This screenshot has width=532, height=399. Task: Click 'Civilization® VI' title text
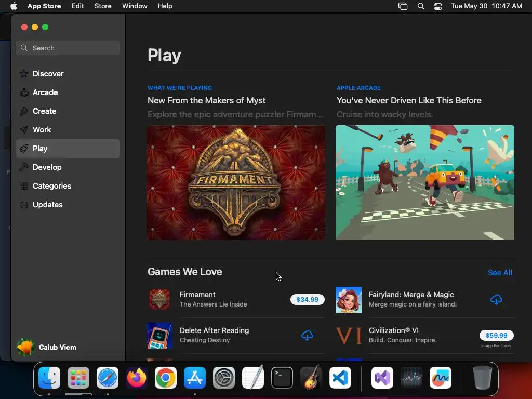[394, 330]
